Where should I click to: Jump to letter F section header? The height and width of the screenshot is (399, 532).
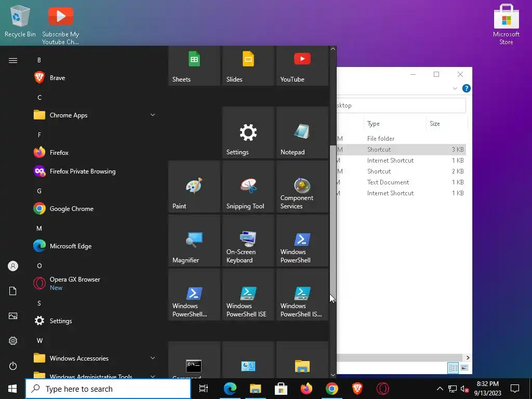coord(39,135)
